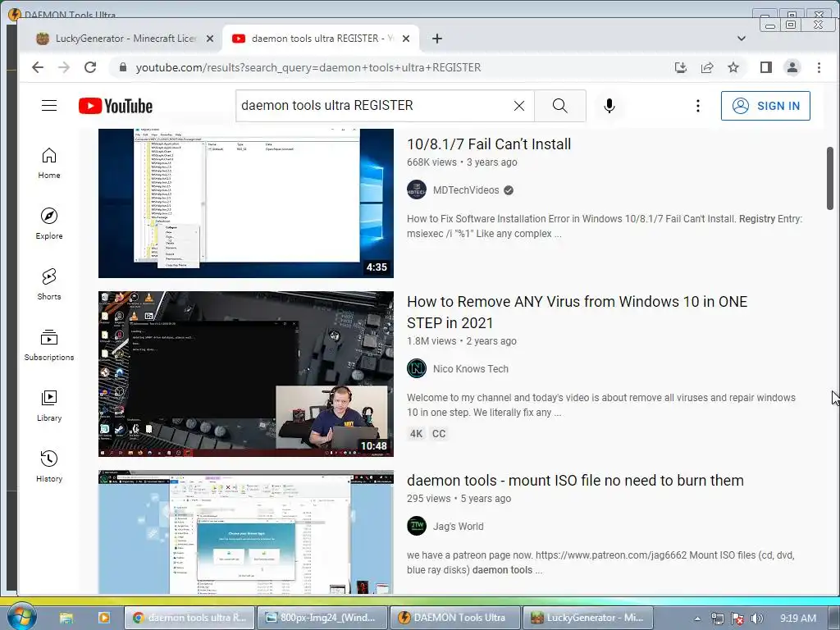Clear the search query with the X
Screen dimensions: 840x630
(x=518, y=106)
